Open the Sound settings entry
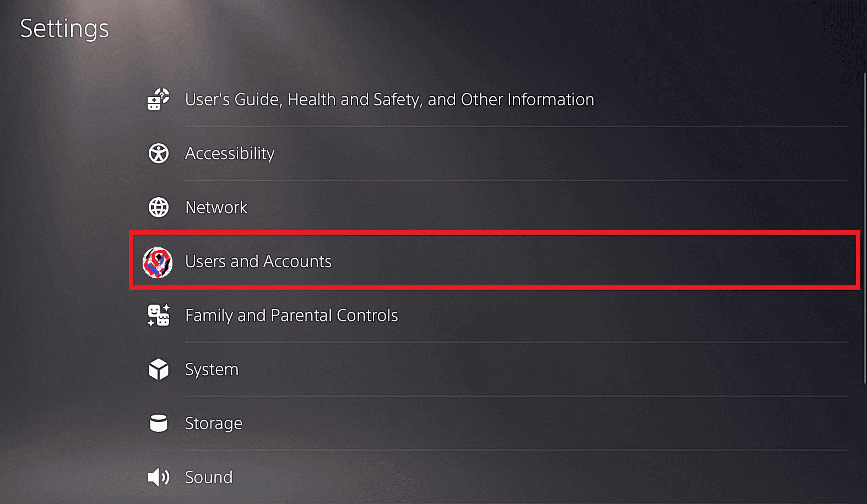 tap(209, 477)
